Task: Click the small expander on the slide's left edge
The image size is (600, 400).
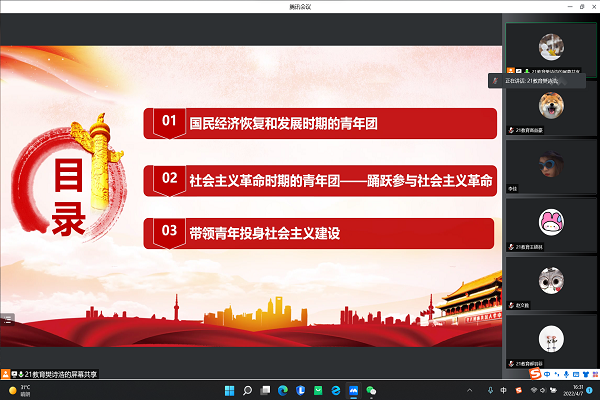Action: point(4,319)
